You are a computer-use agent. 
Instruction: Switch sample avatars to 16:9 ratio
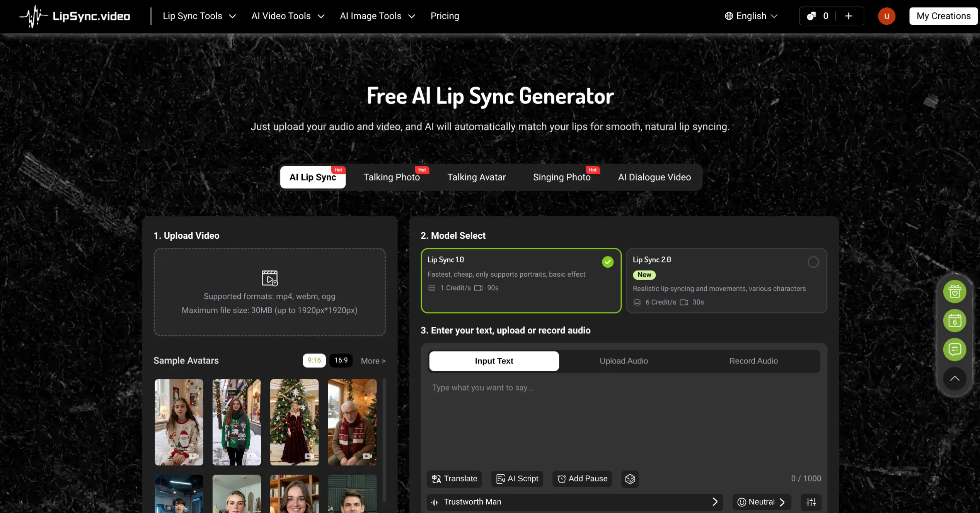[x=341, y=360]
